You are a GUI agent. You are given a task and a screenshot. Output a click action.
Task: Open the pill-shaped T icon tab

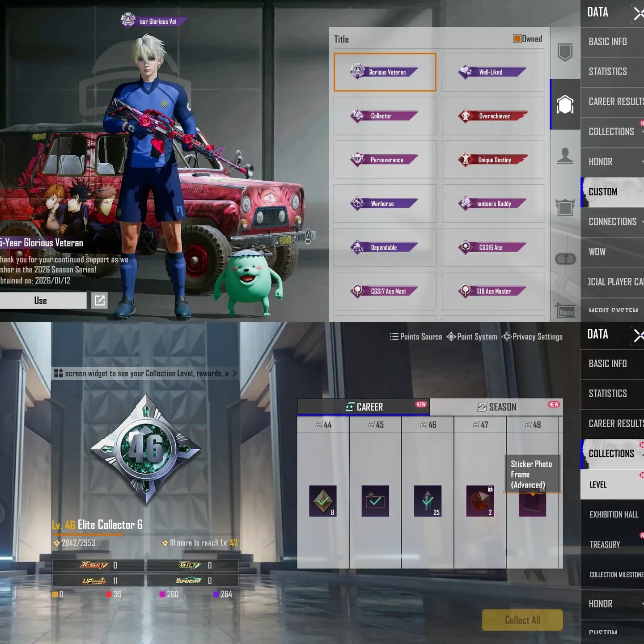point(565,259)
